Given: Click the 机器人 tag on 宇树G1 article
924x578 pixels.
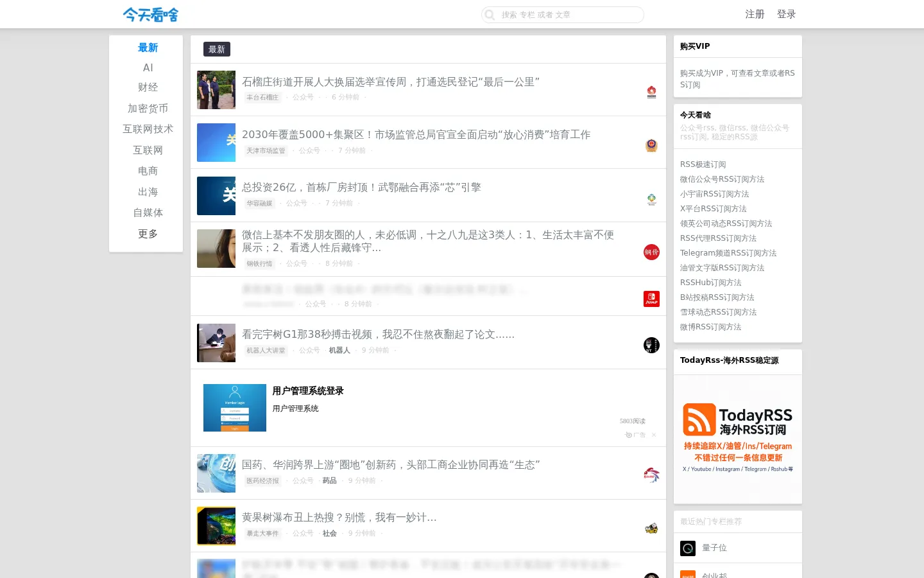Looking at the screenshot, I should pos(339,351).
